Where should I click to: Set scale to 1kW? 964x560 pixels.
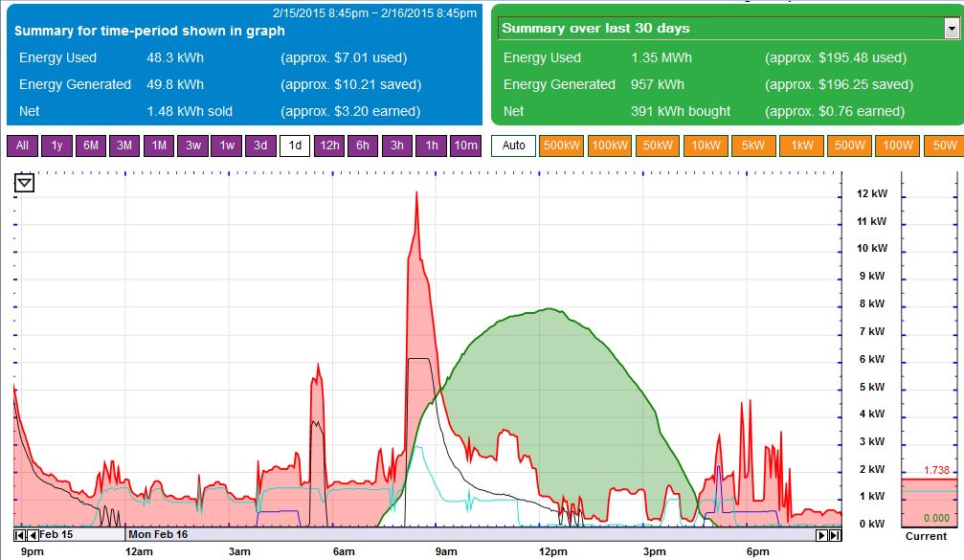click(801, 146)
